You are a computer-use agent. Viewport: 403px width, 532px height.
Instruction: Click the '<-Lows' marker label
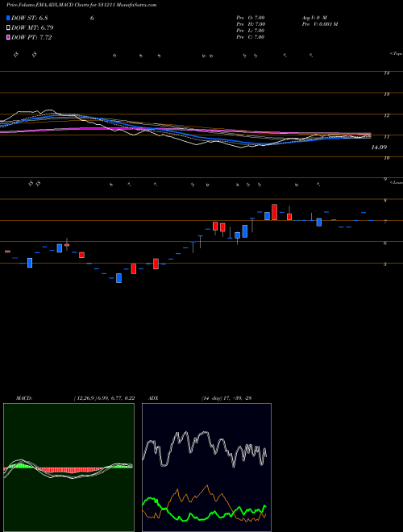(396, 182)
